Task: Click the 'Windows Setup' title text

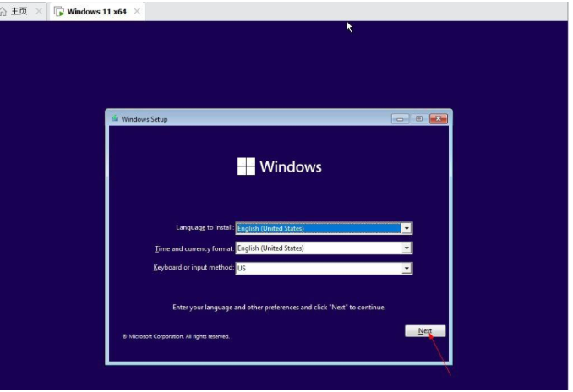Action: pyautogui.click(x=145, y=119)
